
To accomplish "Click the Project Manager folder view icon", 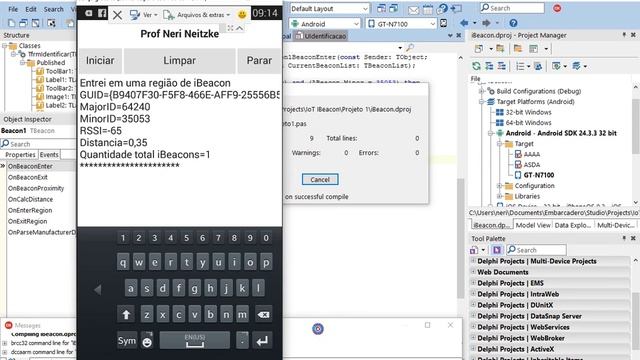I will click(518, 49).
